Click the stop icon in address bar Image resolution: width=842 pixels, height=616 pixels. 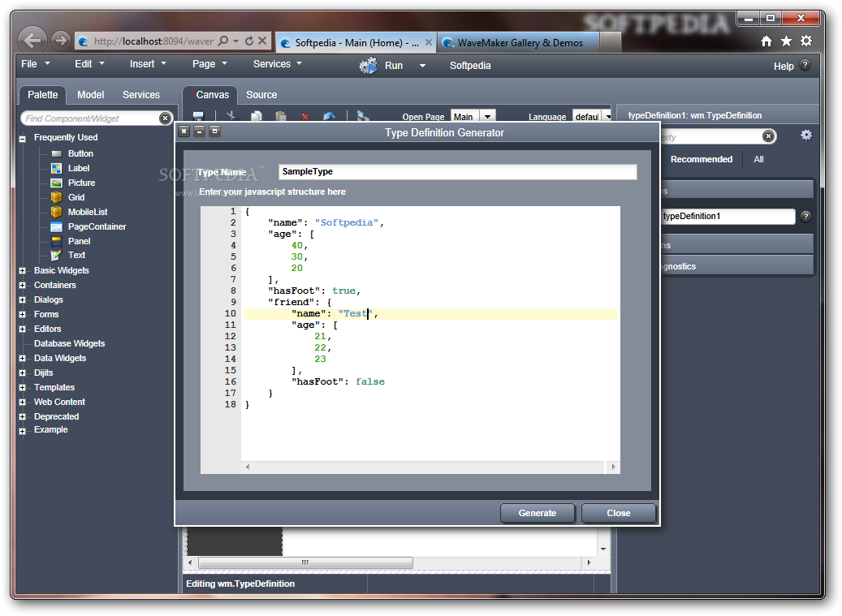tap(262, 41)
